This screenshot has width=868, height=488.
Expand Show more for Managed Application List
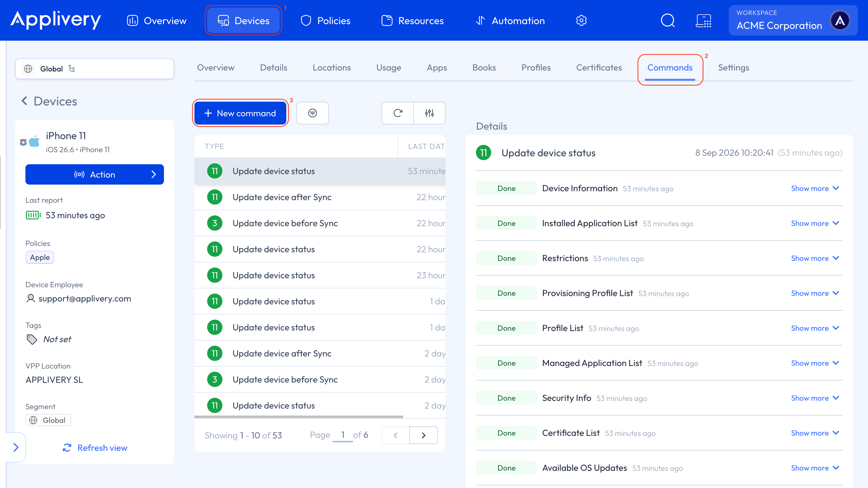(x=815, y=363)
